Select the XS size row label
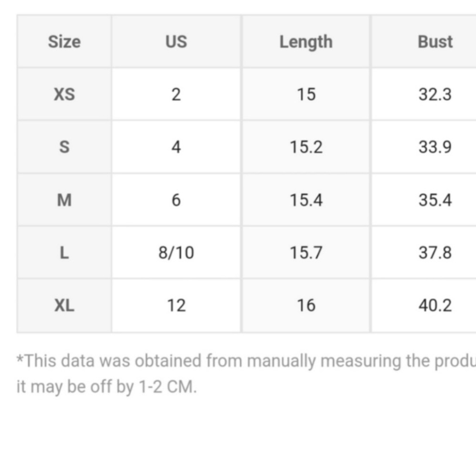 pos(64,94)
